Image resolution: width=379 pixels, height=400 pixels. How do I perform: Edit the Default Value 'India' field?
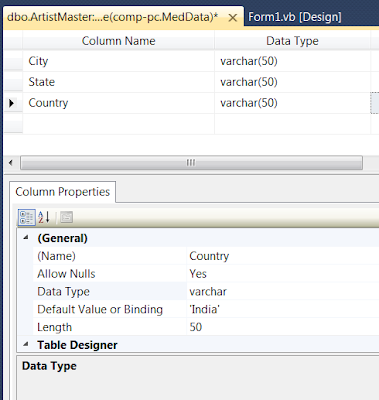point(283,309)
